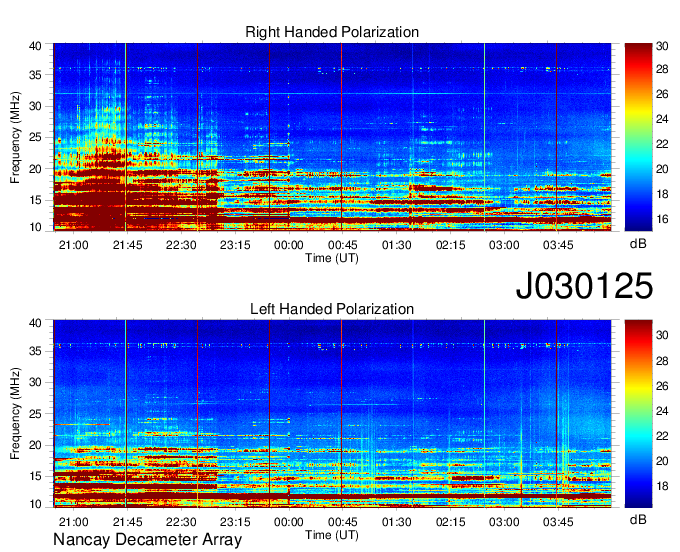Image resolution: width=680 pixels, height=552 pixels.
Task: Click the 00:00 time tick of Left Handed plot
Action: pos(289,522)
